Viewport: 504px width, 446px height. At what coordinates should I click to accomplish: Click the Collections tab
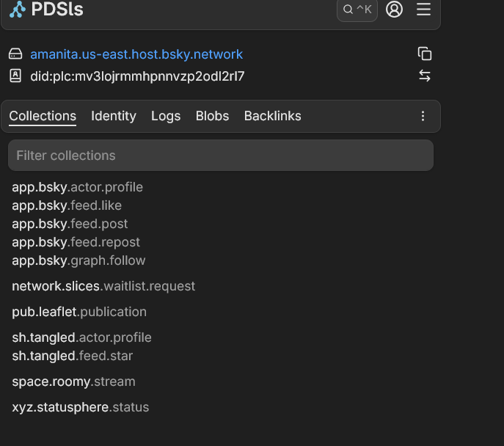click(x=43, y=116)
